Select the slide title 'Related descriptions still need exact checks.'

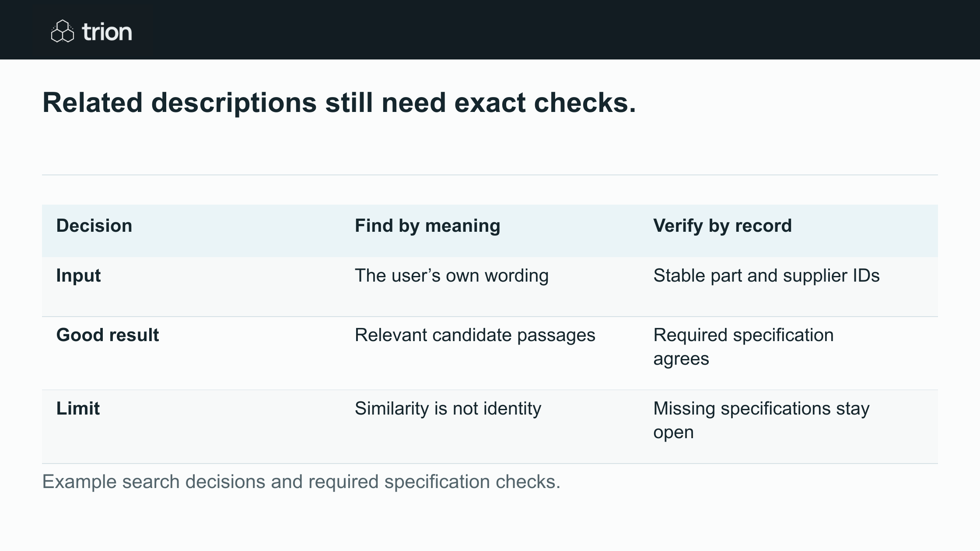339,103
